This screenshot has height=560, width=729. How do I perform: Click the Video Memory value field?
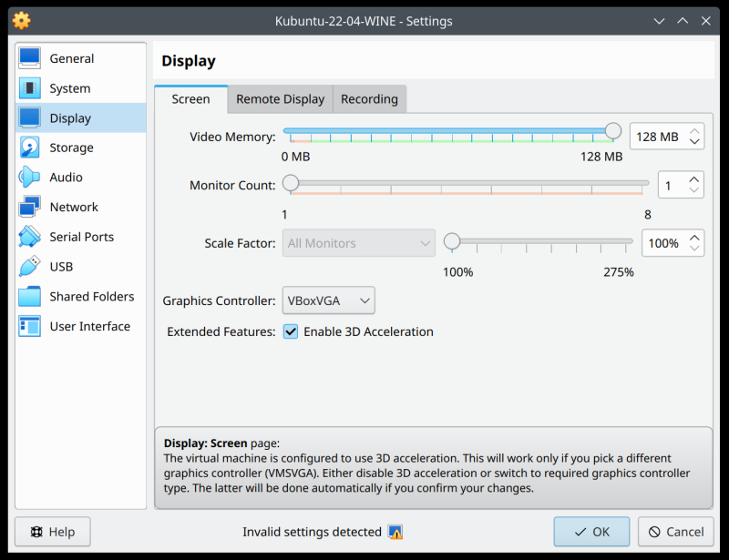[656, 137]
